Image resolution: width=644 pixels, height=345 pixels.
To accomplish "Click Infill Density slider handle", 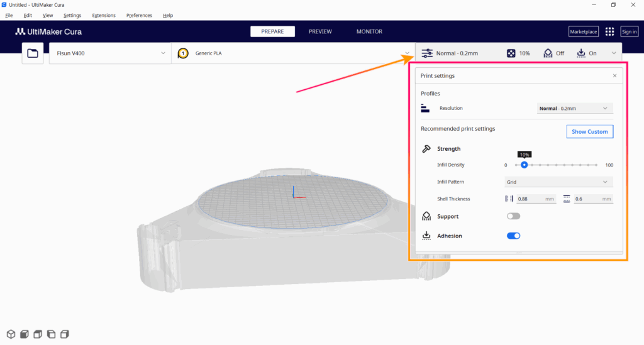I will [x=524, y=165].
